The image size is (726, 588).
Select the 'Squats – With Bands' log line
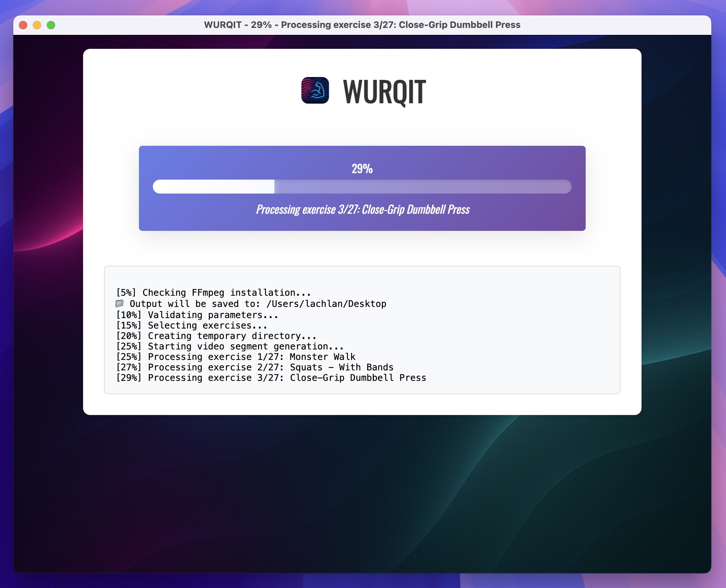255,367
